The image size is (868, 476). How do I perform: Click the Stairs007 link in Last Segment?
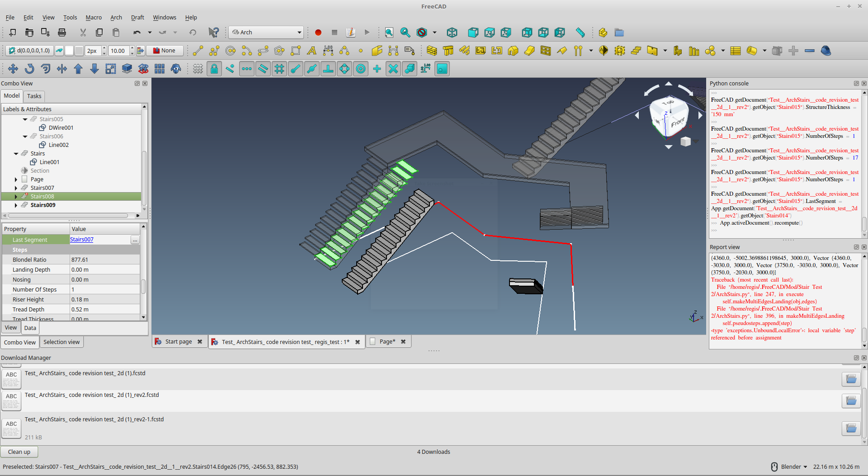tap(82, 240)
